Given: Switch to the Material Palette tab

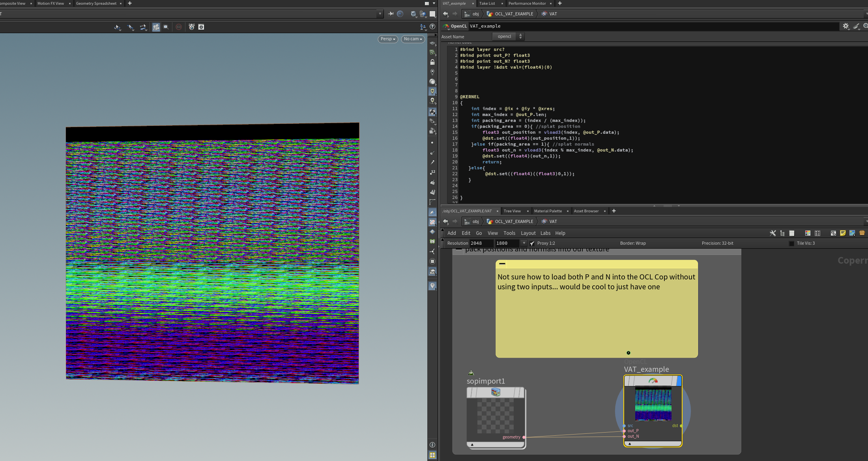Looking at the screenshot, I should pyautogui.click(x=548, y=211).
